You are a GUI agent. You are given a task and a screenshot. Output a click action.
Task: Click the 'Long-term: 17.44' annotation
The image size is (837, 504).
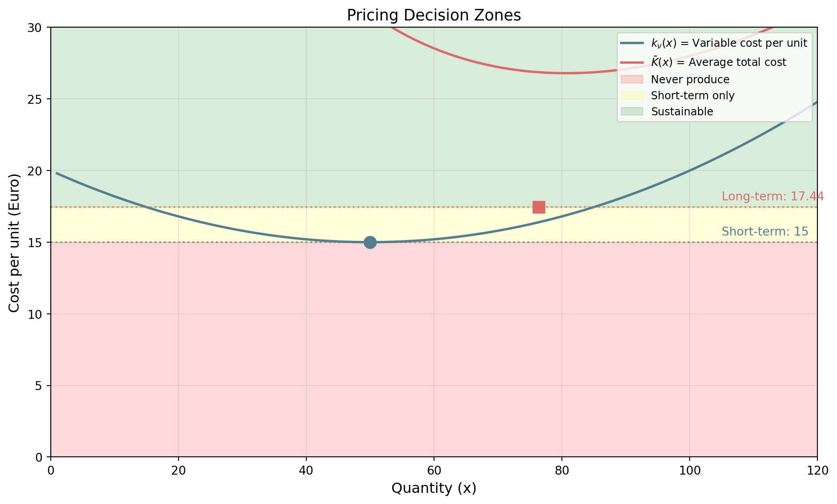tap(772, 196)
